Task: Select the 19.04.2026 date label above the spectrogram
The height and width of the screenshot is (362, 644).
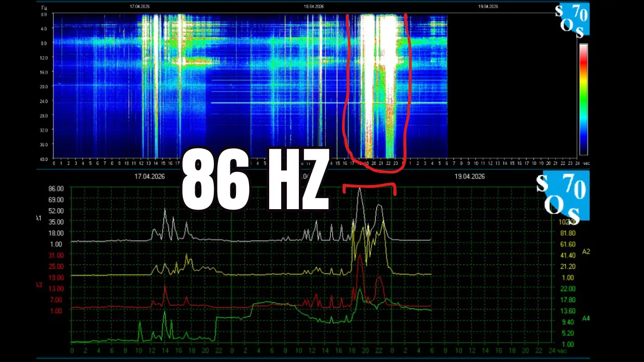Action: (x=488, y=7)
